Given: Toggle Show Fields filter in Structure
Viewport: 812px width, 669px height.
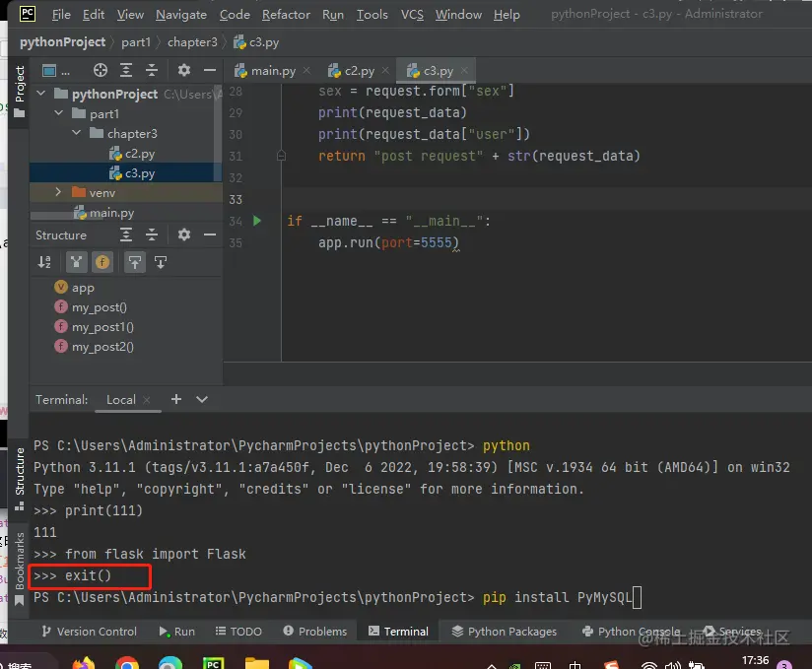Looking at the screenshot, I should pos(102,262).
